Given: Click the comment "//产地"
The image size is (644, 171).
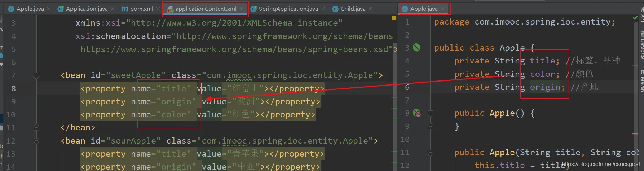Looking at the screenshot, I should coord(585,87).
